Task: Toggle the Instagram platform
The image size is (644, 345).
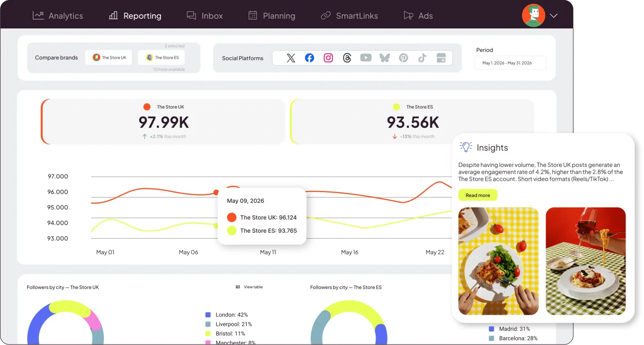Action: click(x=328, y=58)
